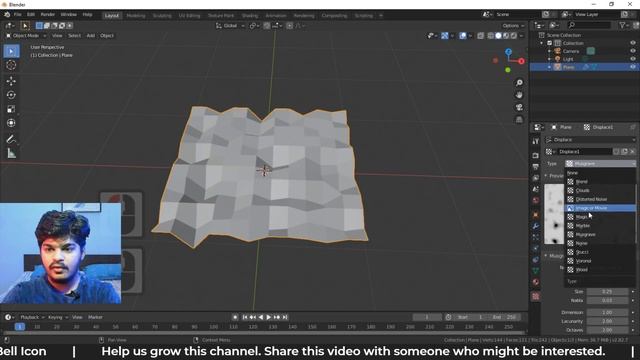640x360 pixels.
Task: Open the File menu
Action: [x=18, y=15]
